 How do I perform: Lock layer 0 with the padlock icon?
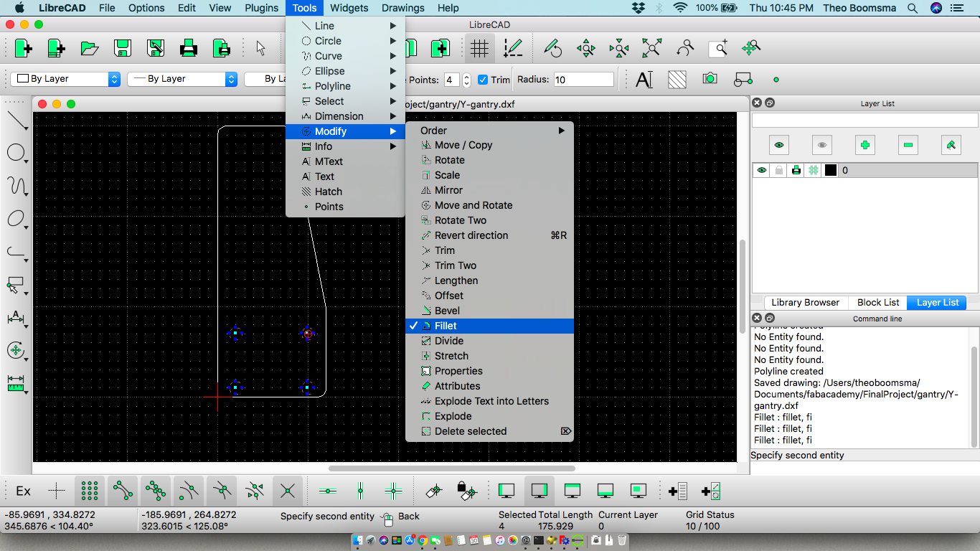click(x=780, y=170)
